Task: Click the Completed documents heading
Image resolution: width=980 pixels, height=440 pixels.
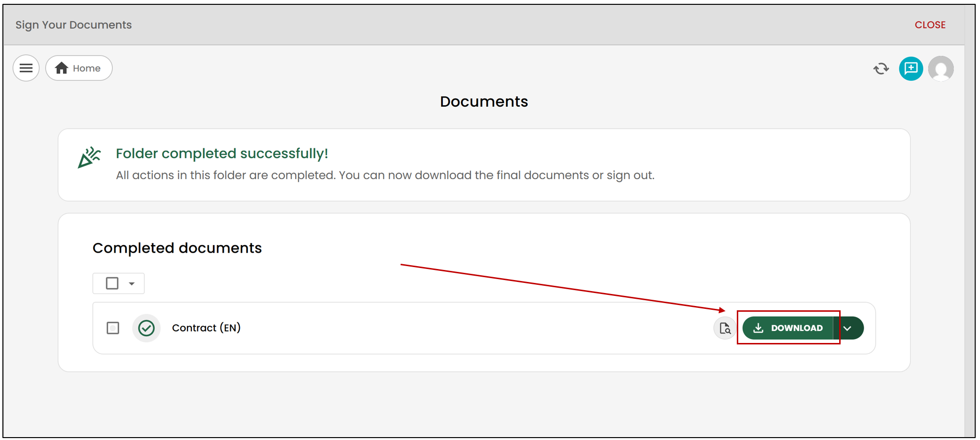Action: tap(177, 248)
